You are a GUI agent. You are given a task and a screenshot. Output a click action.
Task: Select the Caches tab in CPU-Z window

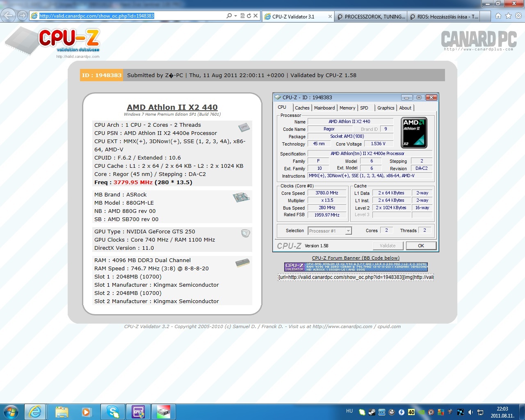coord(302,108)
